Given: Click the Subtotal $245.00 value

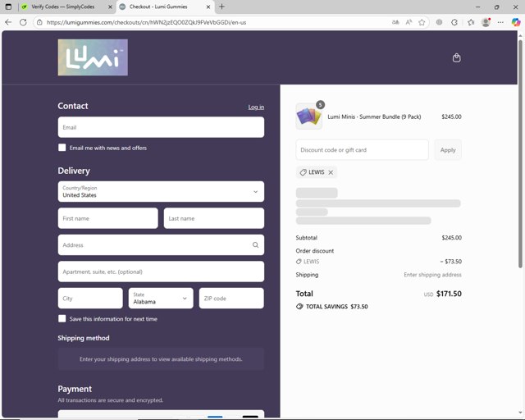Looking at the screenshot, I should coord(452,238).
